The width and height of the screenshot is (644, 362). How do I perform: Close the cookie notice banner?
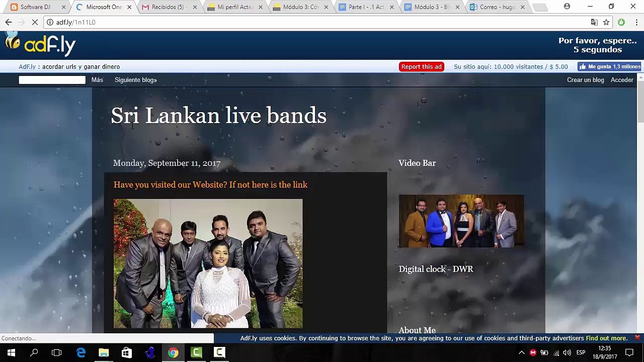coord(637,337)
